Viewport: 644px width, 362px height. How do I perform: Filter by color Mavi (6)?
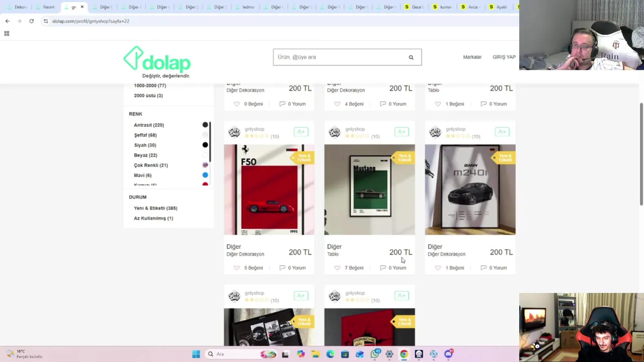click(143, 175)
